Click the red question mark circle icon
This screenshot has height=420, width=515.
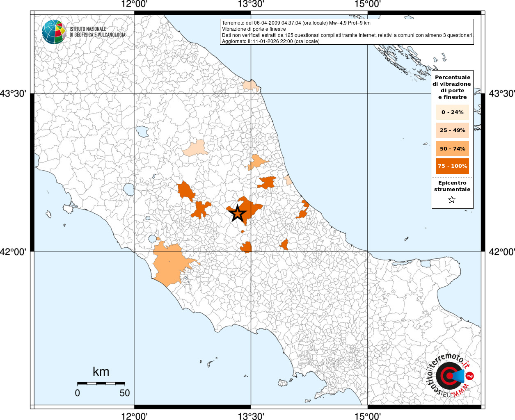click(x=471, y=376)
